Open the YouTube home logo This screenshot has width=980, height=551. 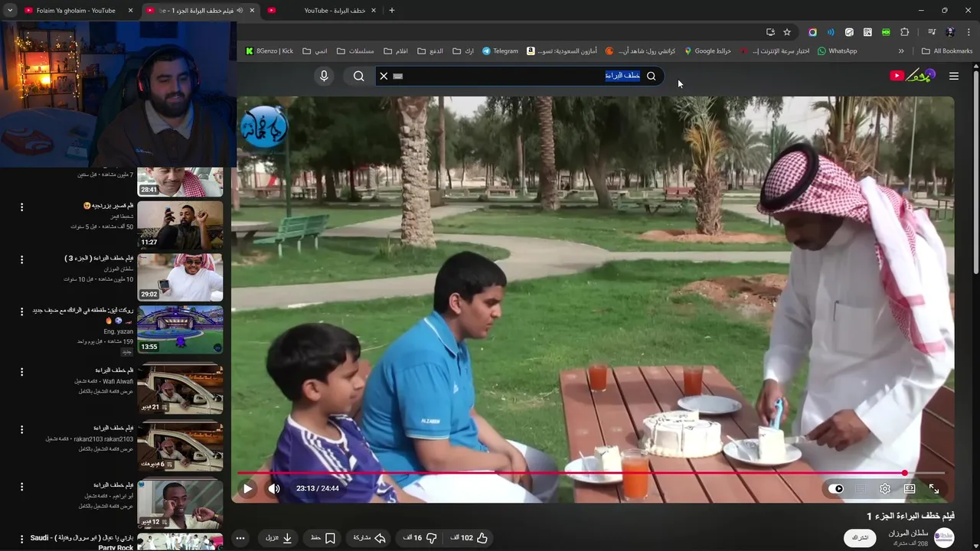pyautogui.click(x=912, y=76)
